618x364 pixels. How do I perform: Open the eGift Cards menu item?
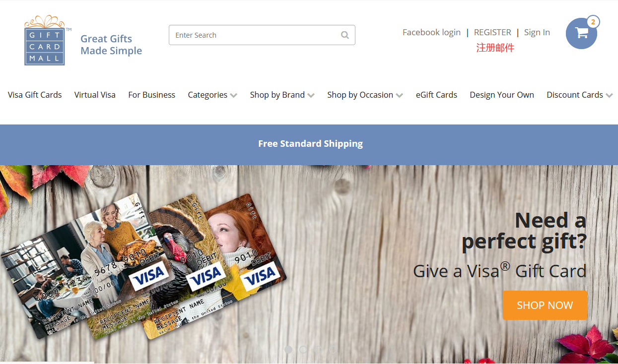436,95
